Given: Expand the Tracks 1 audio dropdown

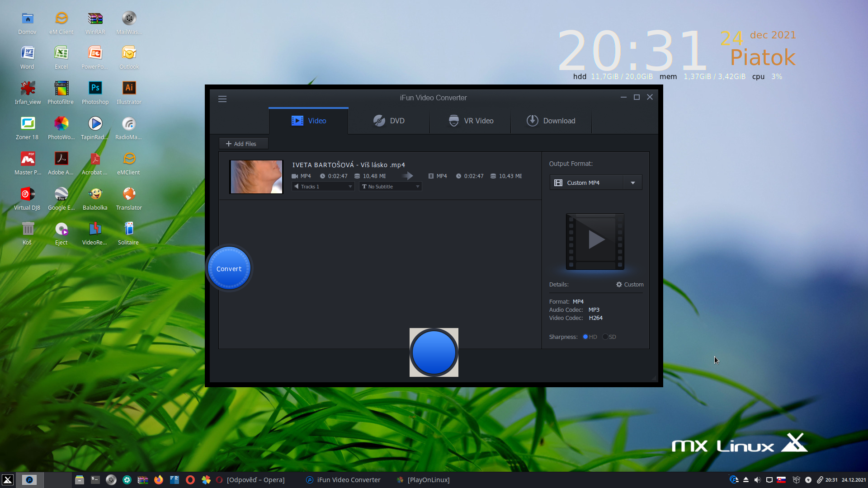Looking at the screenshot, I should point(323,187).
